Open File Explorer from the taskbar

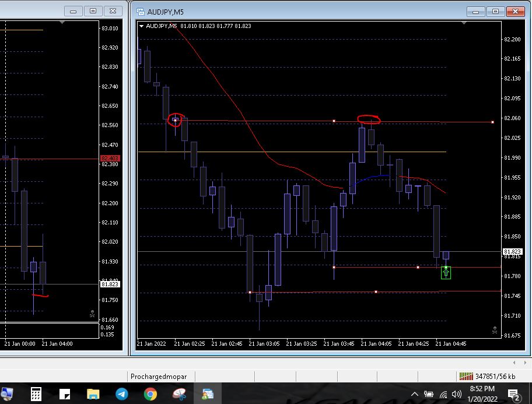click(93, 394)
